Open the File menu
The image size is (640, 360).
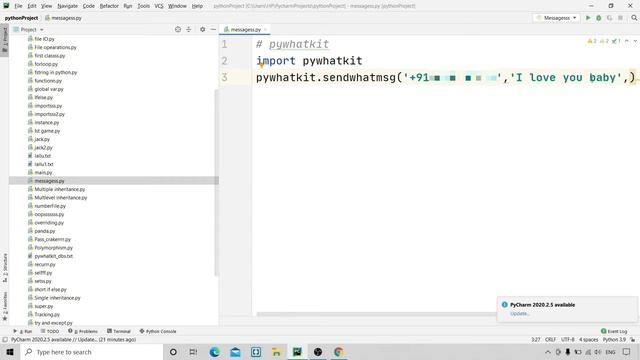[x=18, y=6]
